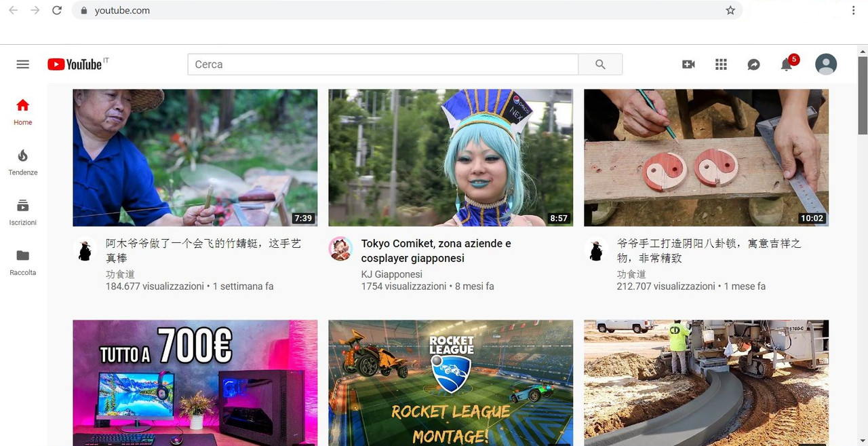Open the 10:02 yin-yang woodworking thumbnail
Screen dimensions: 868x446
706,157
